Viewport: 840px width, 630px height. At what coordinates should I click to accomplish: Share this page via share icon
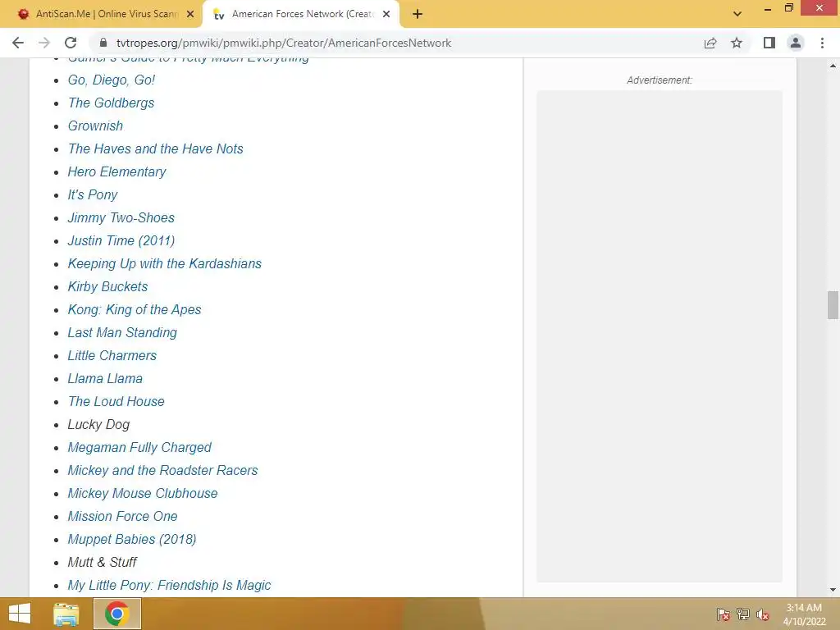710,43
